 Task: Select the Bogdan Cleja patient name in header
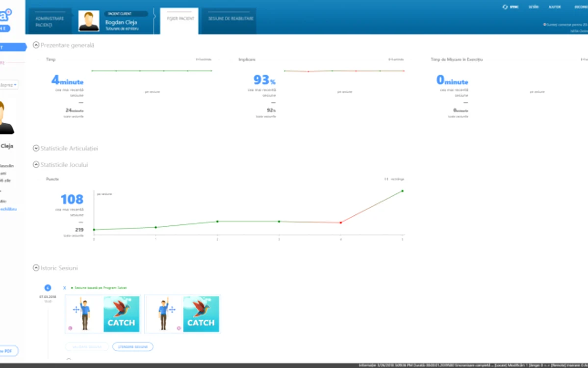[x=121, y=22]
